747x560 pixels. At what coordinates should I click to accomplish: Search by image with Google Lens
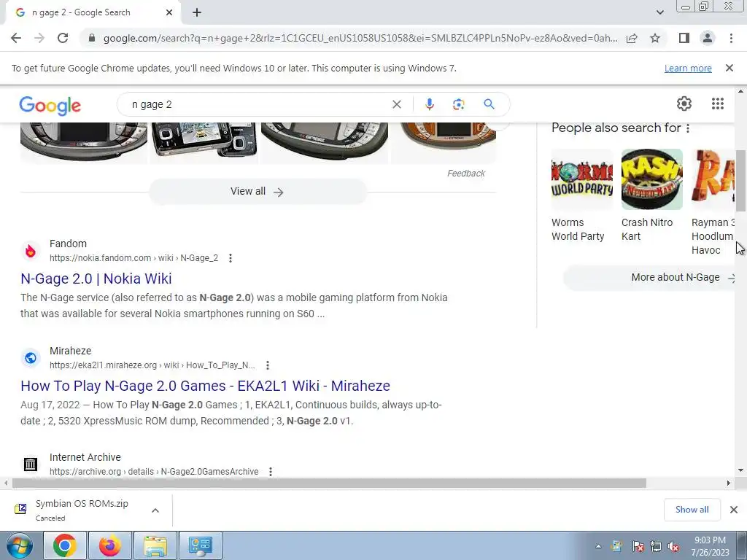(x=458, y=104)
